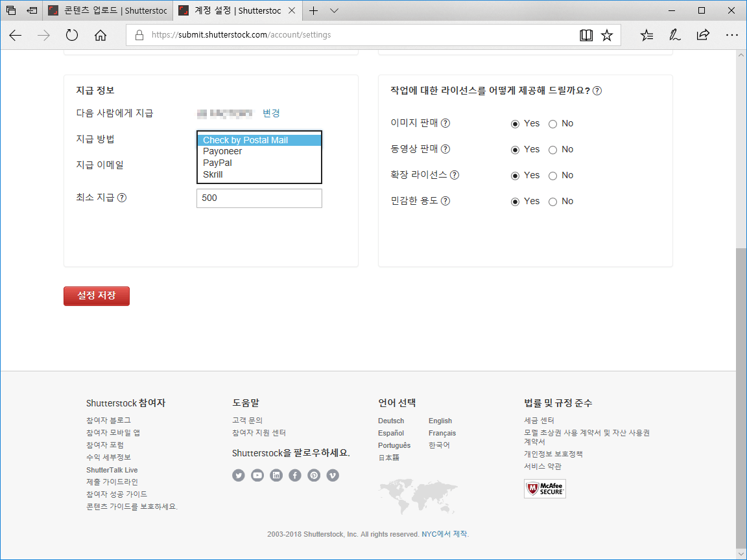The width and height of the screenshot is (747, 560).
Task: Click the add notes pen icon
Action: coord(674,35)
